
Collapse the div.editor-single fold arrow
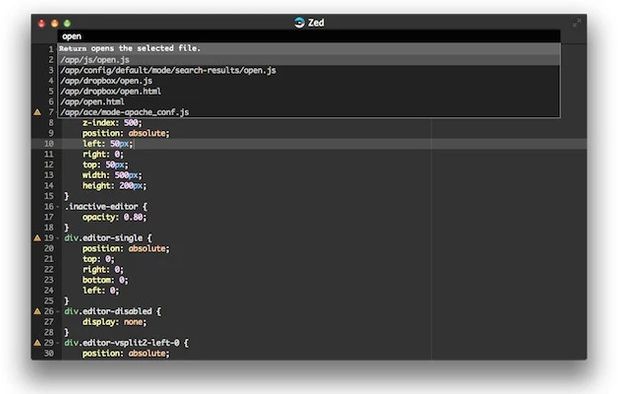[58, 238]
